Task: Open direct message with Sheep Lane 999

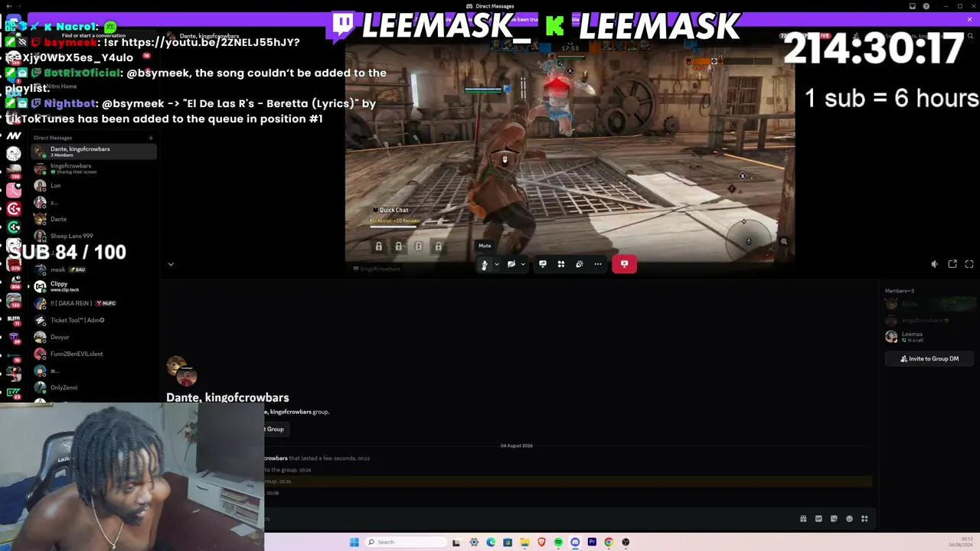Action: click(x=94, y=236)
